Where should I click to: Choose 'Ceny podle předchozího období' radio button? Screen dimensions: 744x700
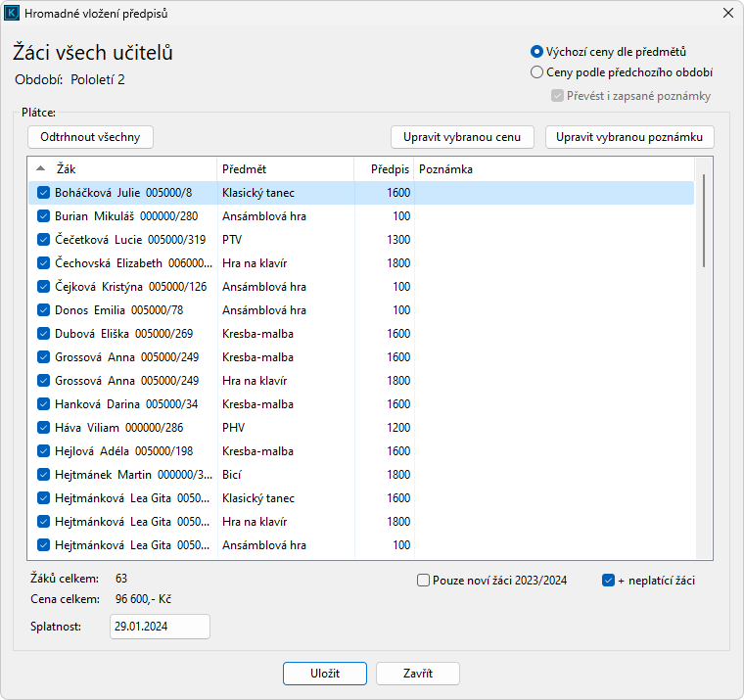(x=536, y=72)
